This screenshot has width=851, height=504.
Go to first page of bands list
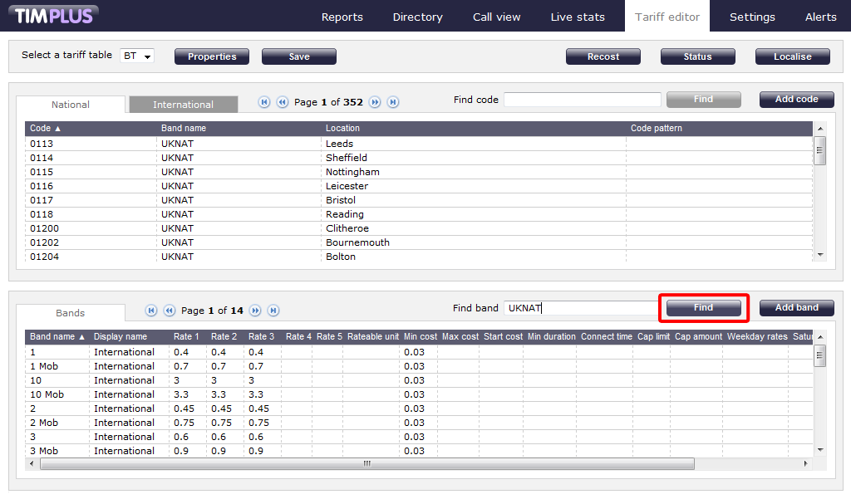[151, 311]
